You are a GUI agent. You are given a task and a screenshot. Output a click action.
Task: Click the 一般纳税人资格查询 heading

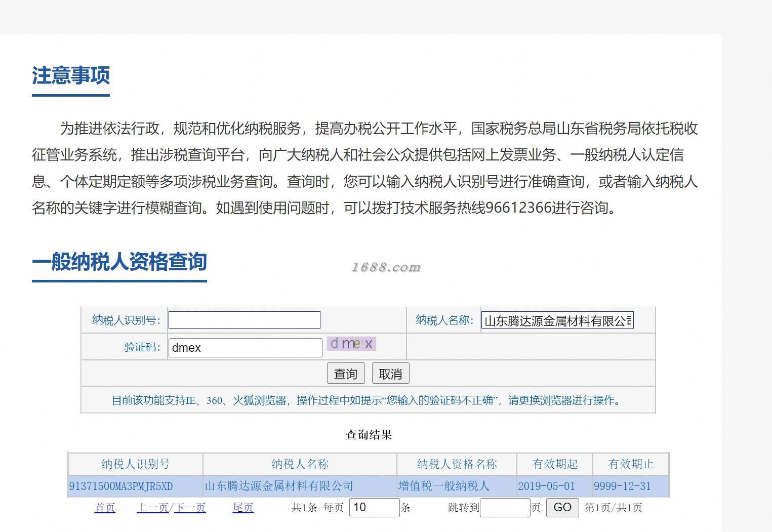pos(119,262)
